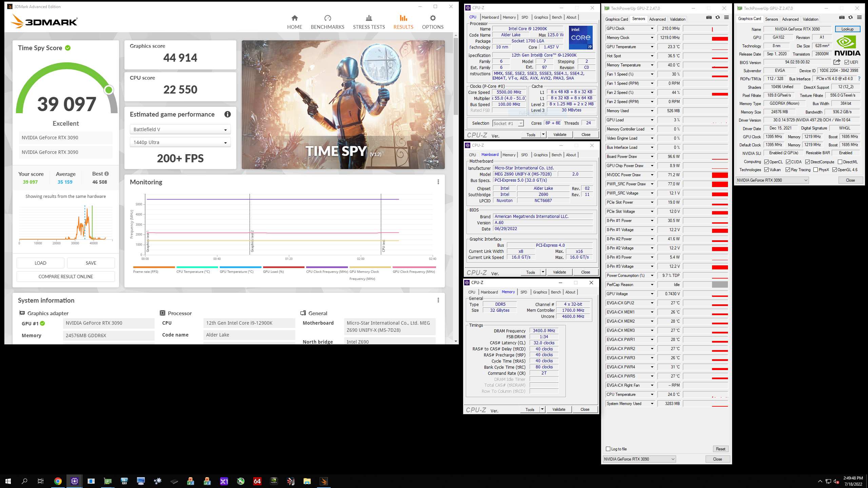The width and height of the screenshot is (868, 488).
Task: Toggle the Ray Tracing checkbox in GPU-Z
Action: (788, 170)
